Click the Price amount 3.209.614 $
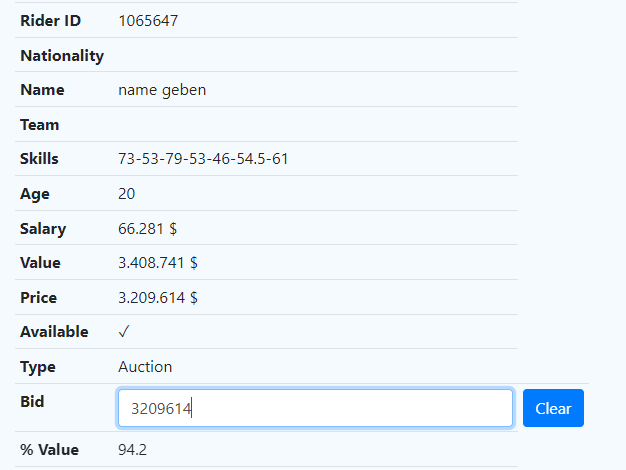626x470 pixels. [x=158, y=298]
